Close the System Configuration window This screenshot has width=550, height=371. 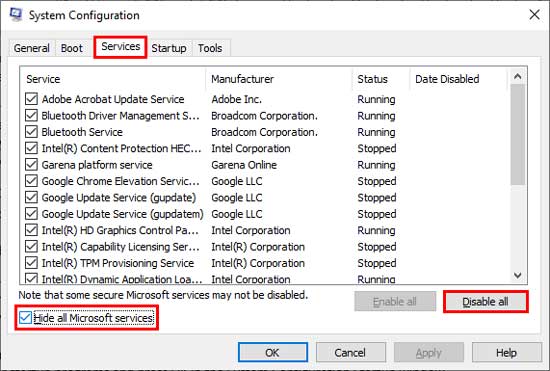tap(534, 15)
